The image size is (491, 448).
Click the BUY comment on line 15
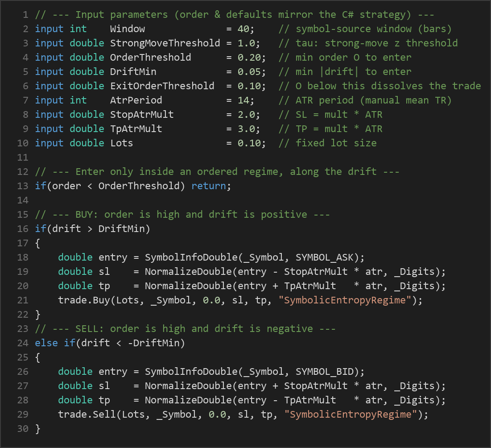(182, 214)
